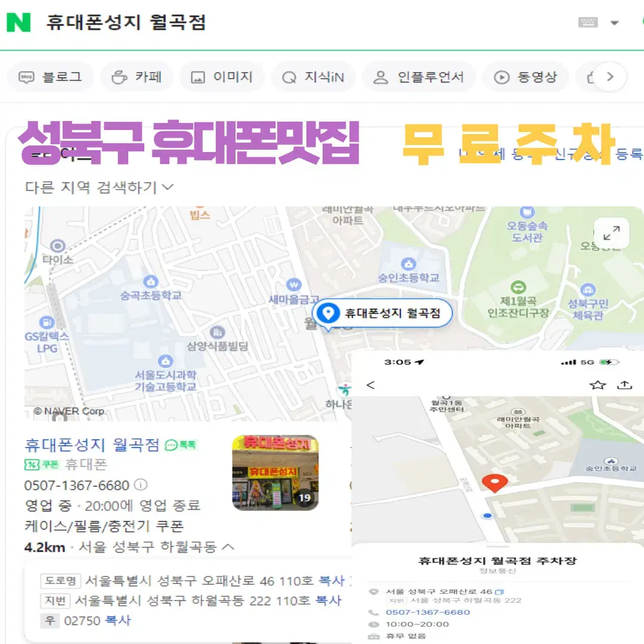This screenshot has width=644, height=644.
Task: Click the star favorite icon in mobile view
Action: pyautogui.click(x=597, y=385)
